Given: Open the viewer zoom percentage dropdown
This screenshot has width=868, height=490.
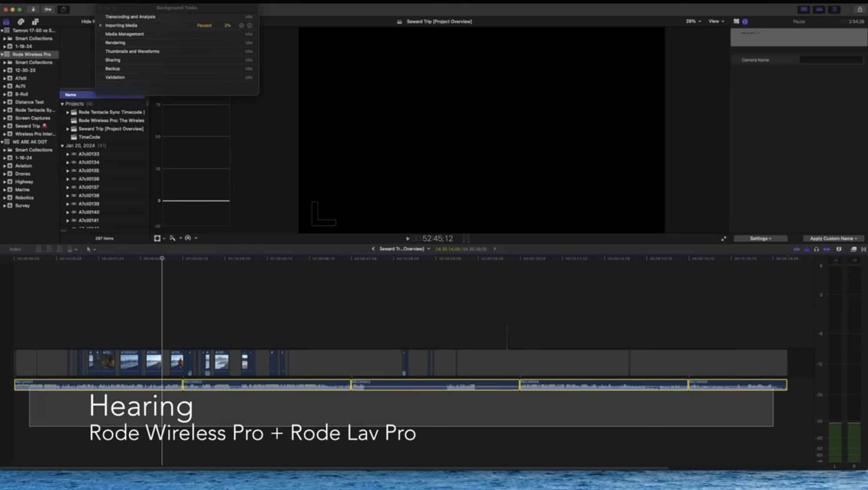Looking at the screenshot, I should (x=693, y=21).
